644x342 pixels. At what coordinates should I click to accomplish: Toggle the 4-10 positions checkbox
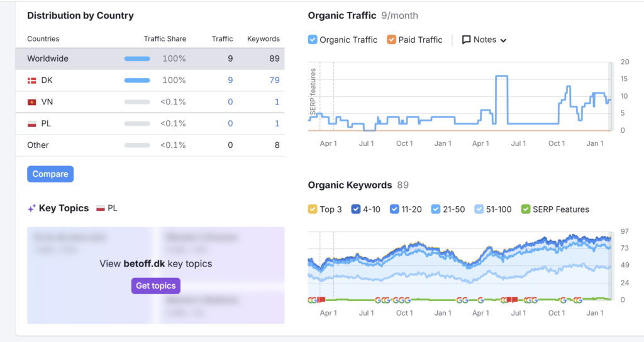pos(356,209)
